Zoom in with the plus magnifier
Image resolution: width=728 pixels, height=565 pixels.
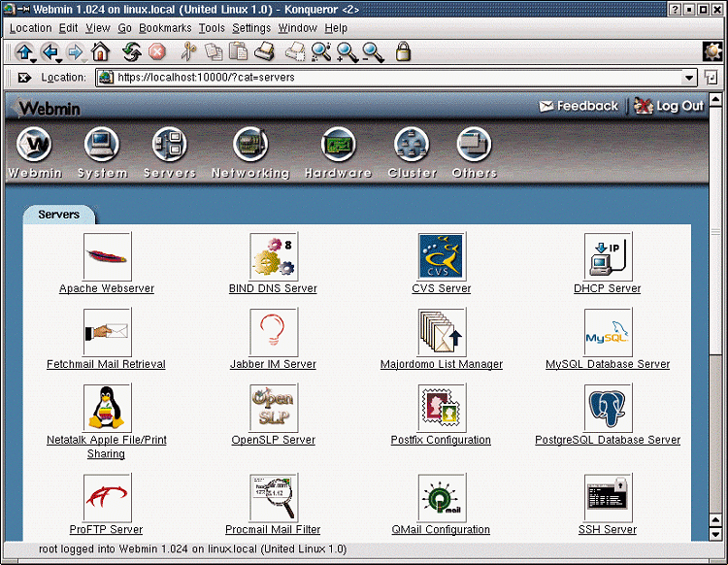[x=347, y=52]
